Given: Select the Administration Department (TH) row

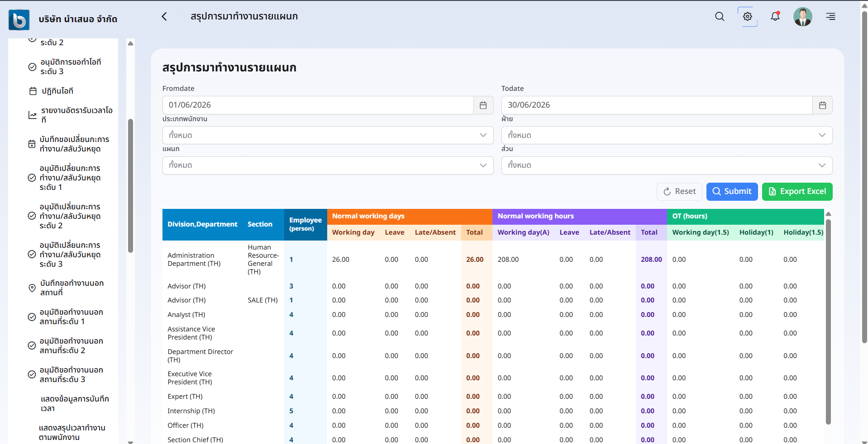Looking at the screenshot, I should (x=493, y=260).
